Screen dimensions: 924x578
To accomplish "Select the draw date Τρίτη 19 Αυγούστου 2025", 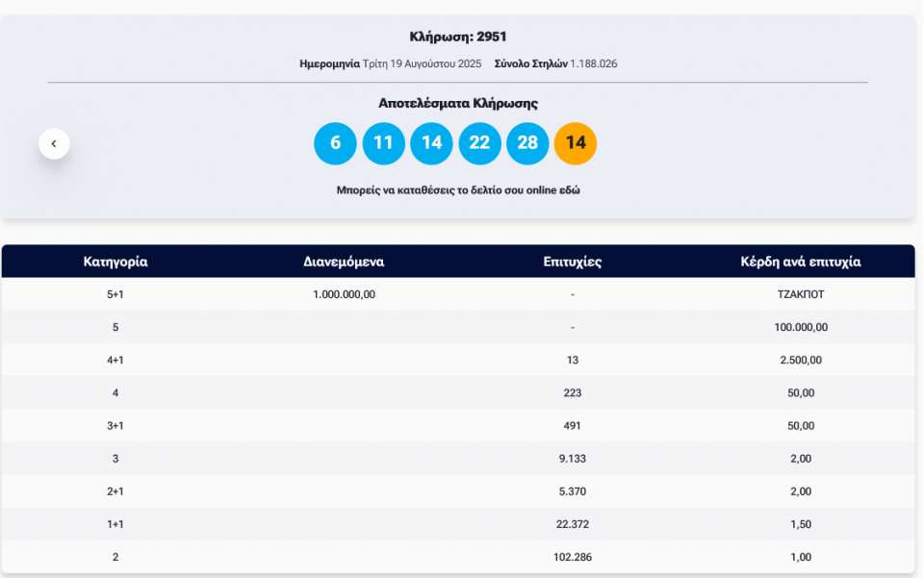I will pyautogui.click(x=422, y=63).
